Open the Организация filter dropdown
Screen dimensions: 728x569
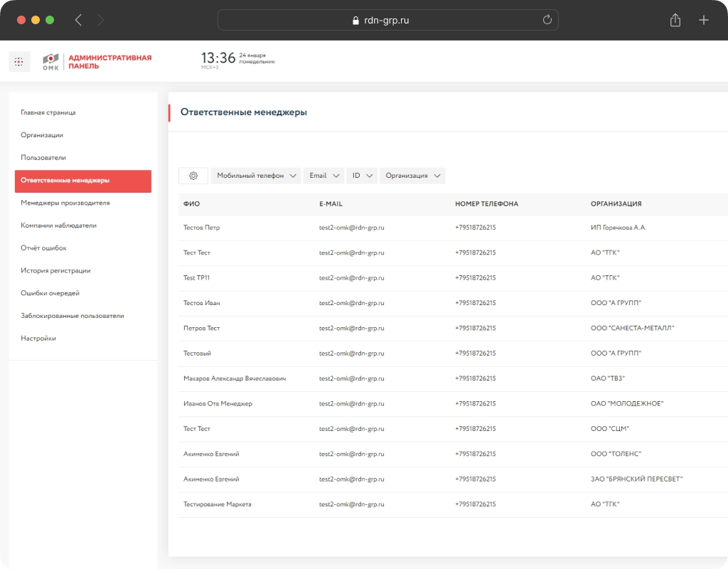tap(412, 176)
